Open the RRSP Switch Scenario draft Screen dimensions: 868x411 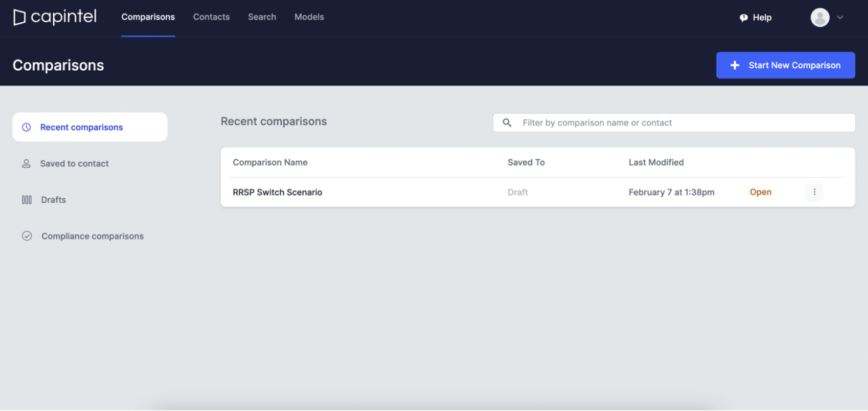(x=760, y=192)
